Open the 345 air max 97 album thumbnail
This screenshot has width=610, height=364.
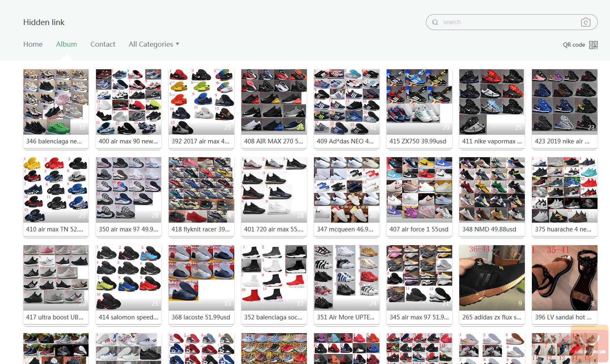419,278
